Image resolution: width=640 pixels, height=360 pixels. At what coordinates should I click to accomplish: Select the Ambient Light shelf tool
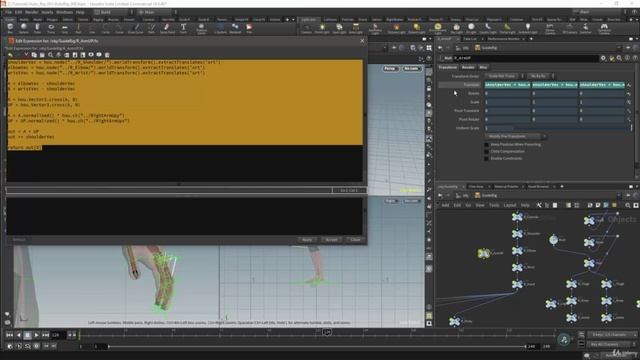tap(527, 28)
